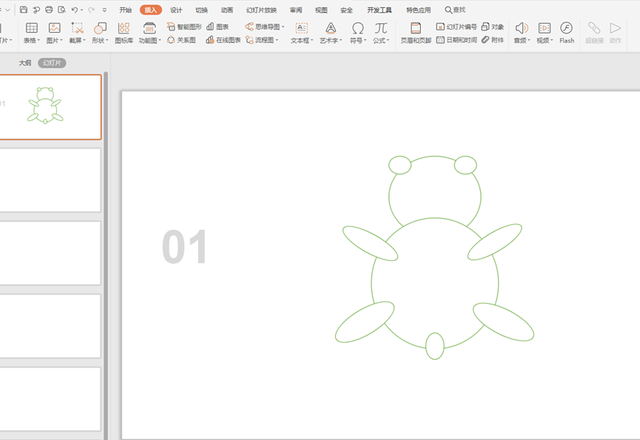Insert a Flash object

point(567,32)
